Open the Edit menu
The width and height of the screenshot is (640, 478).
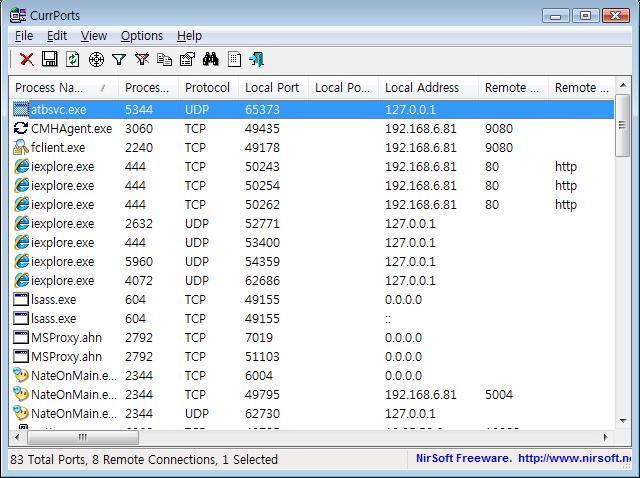pyautogui.click(x=57, y=36)
